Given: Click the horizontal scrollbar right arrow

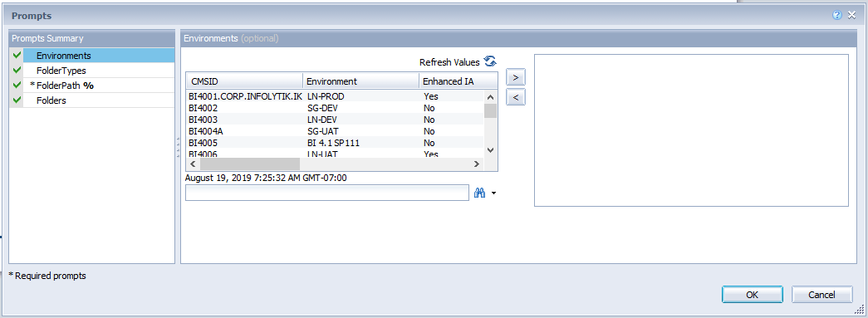Looking at the screenshot, I should (476, 164).
